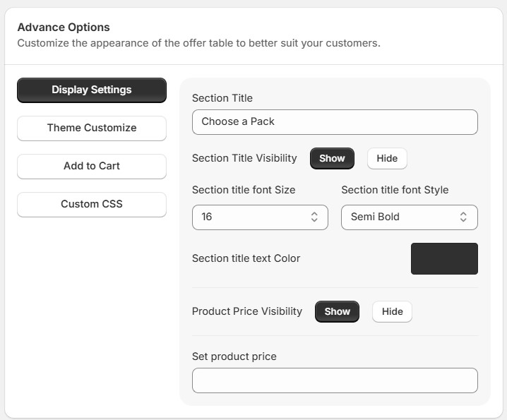Open the section title text color swatch
Viewport: 507px width, 420px height.
[444, 258]
